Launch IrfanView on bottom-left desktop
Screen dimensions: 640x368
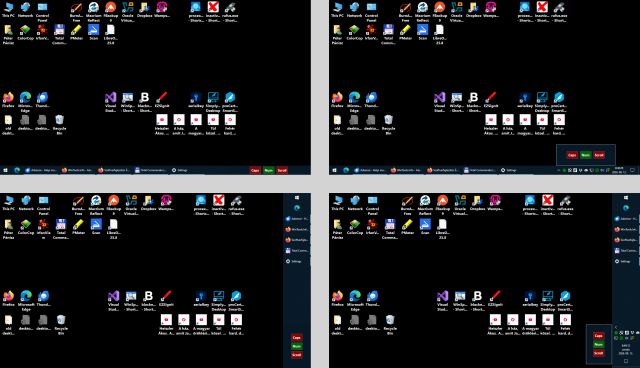(x=43, y=228)
